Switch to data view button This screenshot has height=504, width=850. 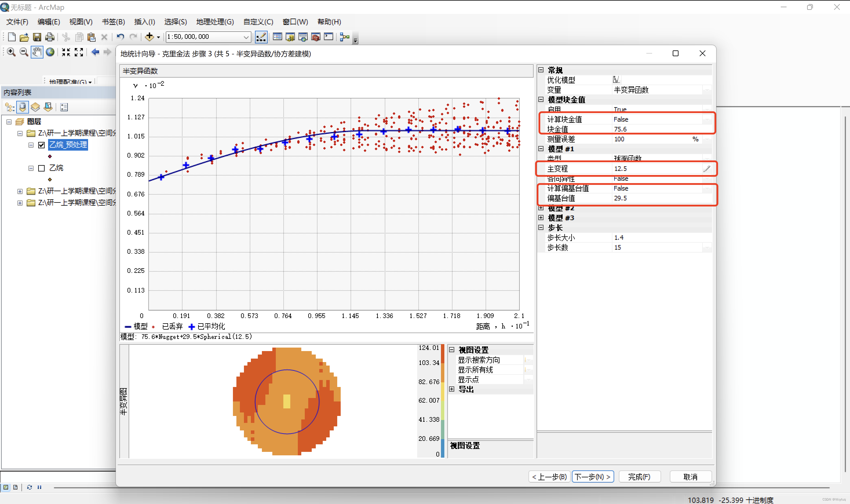[x=6, y=487]
